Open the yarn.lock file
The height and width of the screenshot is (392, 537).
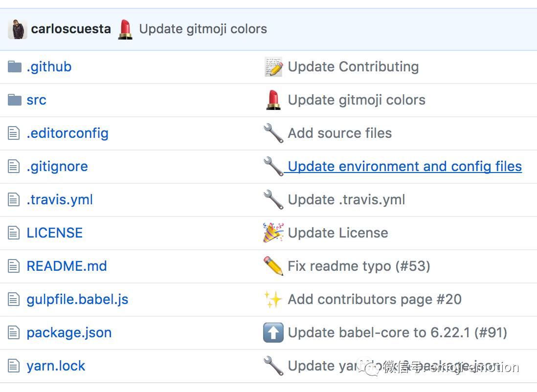pos(56,366)
